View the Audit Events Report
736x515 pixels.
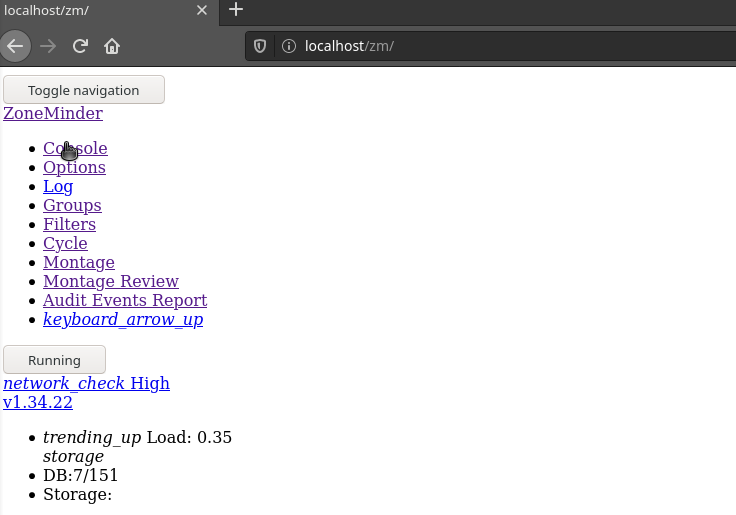(x=125, y=300)
